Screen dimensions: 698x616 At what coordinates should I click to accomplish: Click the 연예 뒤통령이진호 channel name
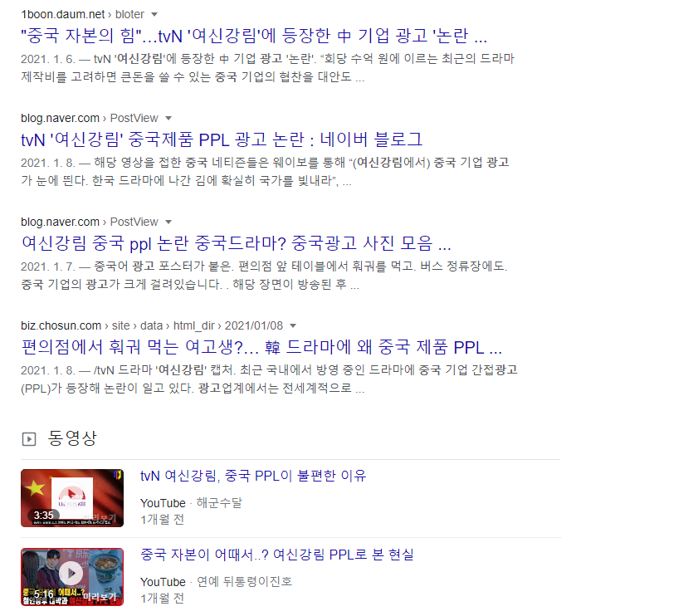click(244, 582)
